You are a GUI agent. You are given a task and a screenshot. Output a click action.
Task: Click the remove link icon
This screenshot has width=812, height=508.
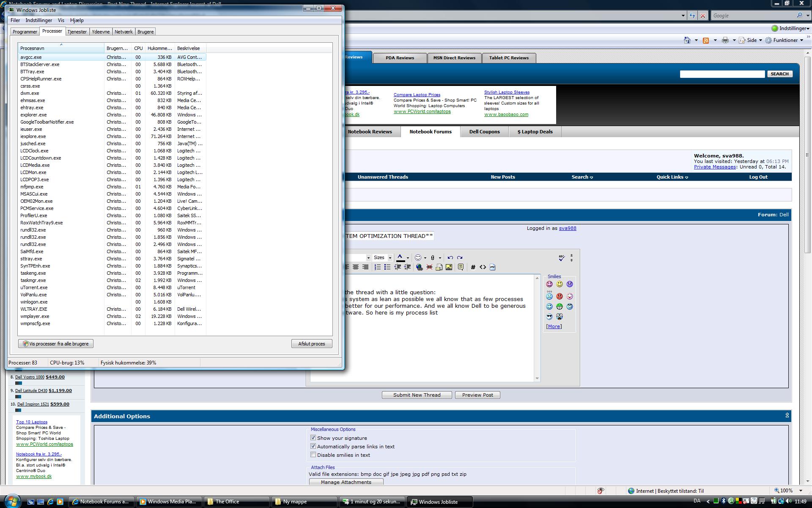[429, 267]
